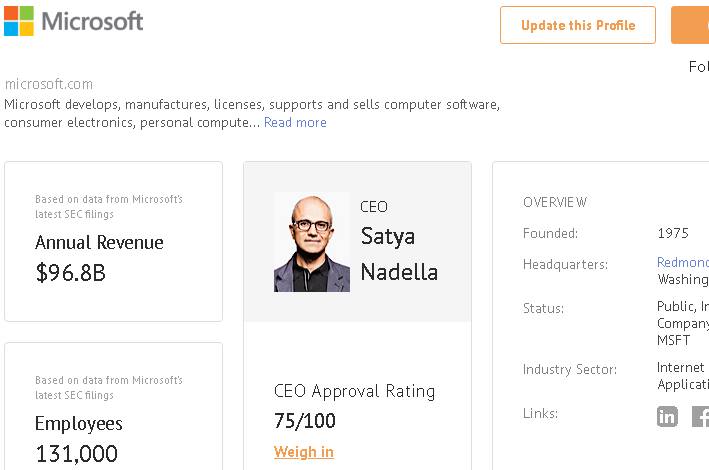This screenshot has height=470, width=709.
Task: Click the 75/100 CEO approval score
Action: click(305, 421)
